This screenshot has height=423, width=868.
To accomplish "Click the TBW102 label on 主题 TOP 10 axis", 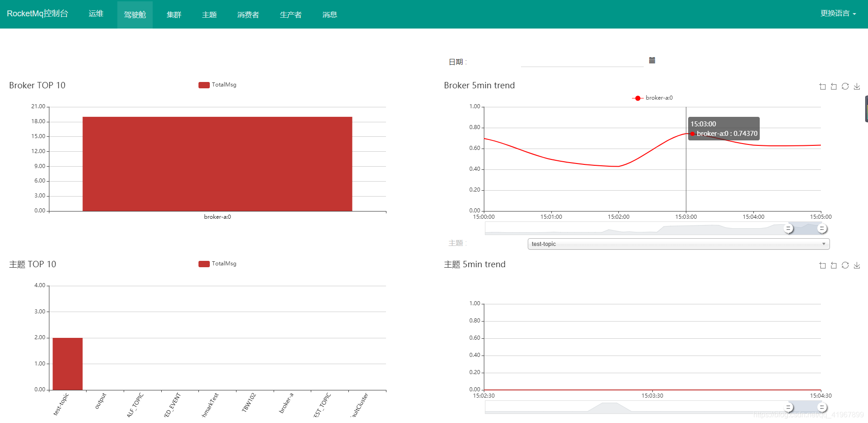I will [x=249, y=402].
